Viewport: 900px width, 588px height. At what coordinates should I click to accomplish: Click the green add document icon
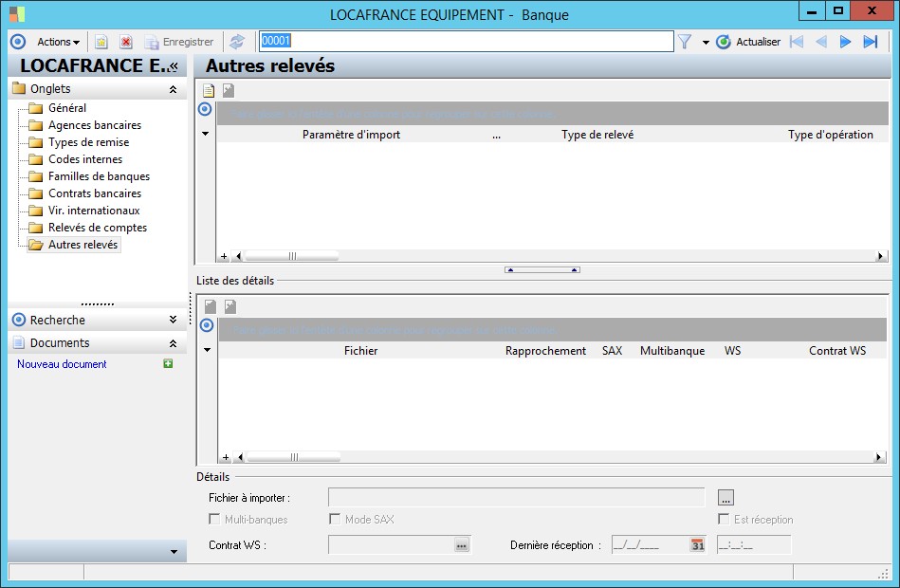pyautogui.click(x=168, y=363)
